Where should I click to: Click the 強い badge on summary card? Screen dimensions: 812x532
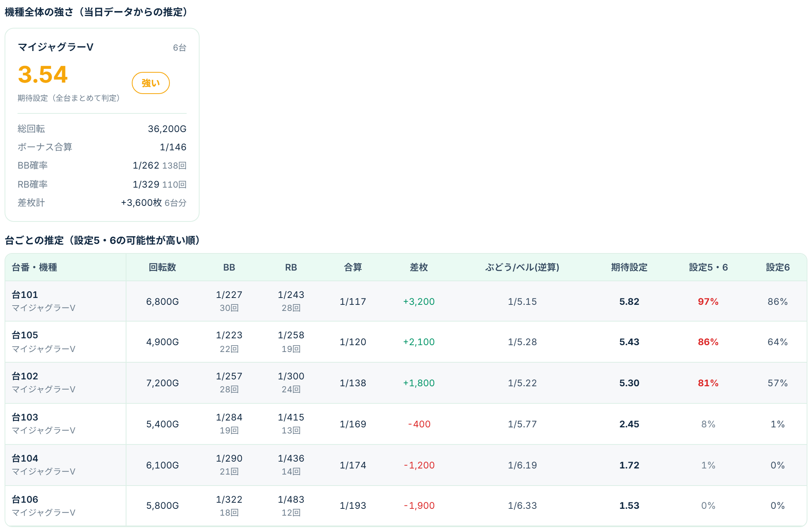coord(150,83)
